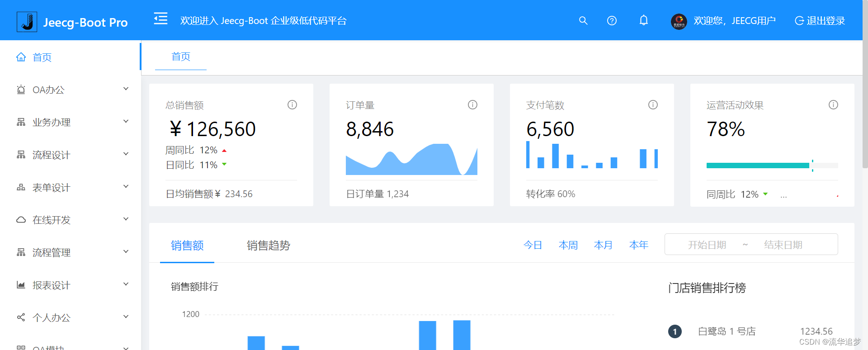Click the 首页 home icon in sidebar
The height and width of the screenshot is (350, 868).
(x=21, y=57)
